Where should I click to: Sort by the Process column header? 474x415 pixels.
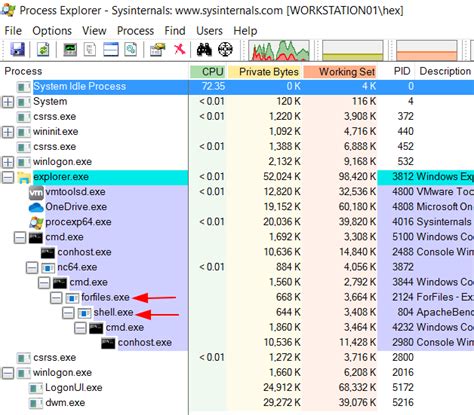click(95, 71)
